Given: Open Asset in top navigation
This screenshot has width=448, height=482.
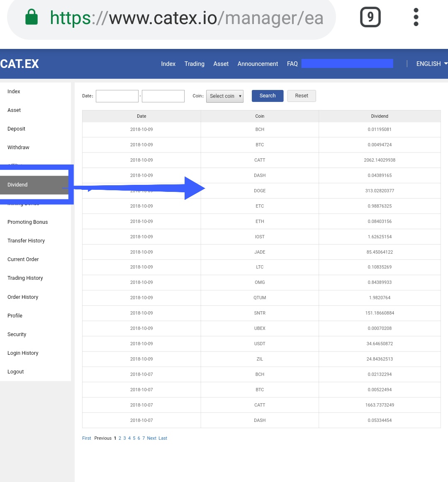Looking at the screenshot, I should click(x=221, y=64).
